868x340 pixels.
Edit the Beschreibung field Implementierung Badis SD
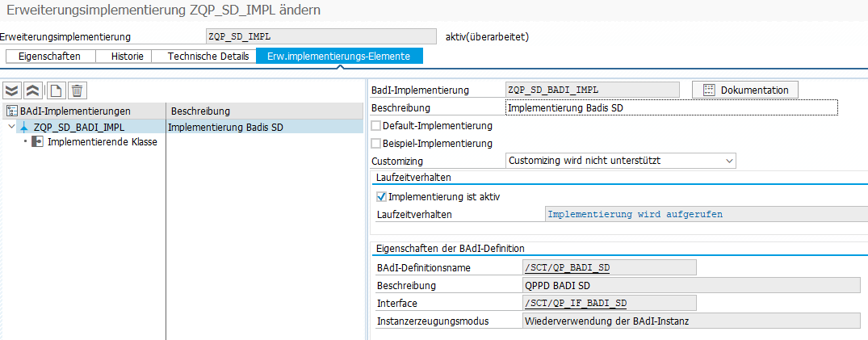pos(672,107)
